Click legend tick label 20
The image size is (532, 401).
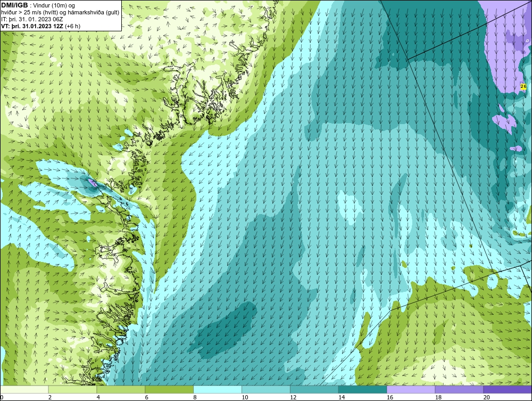[x=486, y=397]
